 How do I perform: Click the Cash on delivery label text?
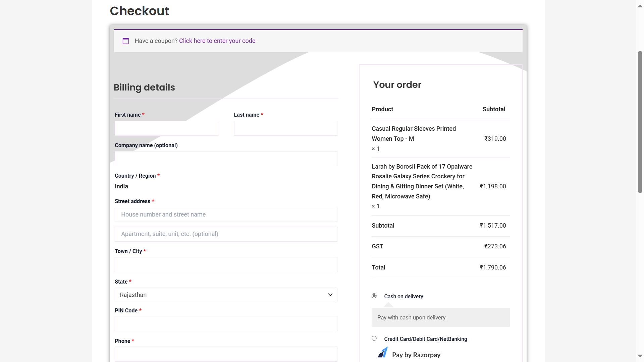(x=404, y=297)
